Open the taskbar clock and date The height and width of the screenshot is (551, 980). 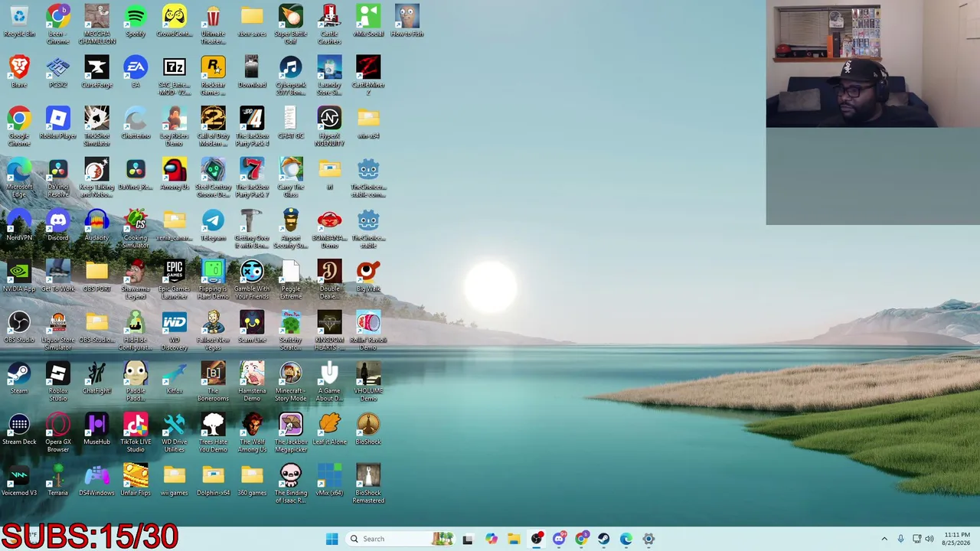957,539
